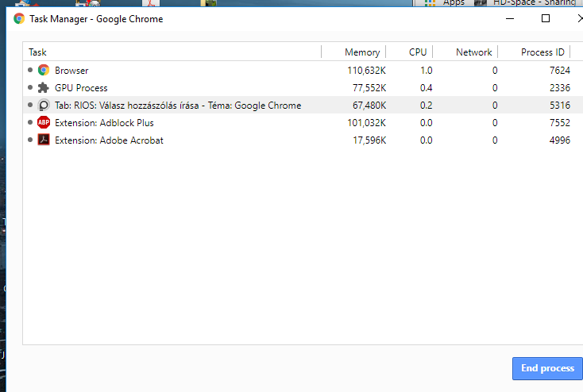Click process ID 4996
The image size is (583, 392).
point(560,140)
